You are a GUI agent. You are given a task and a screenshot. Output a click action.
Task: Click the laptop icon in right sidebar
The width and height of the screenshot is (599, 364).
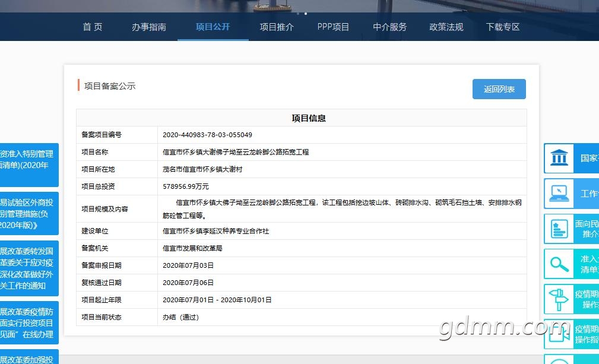pyautogui.click(x=559, y=194)
